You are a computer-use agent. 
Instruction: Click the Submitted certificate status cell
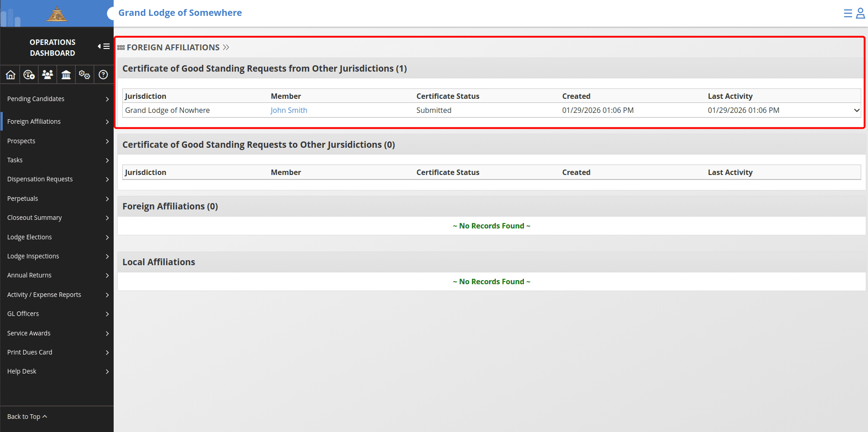tap(434, 110)
